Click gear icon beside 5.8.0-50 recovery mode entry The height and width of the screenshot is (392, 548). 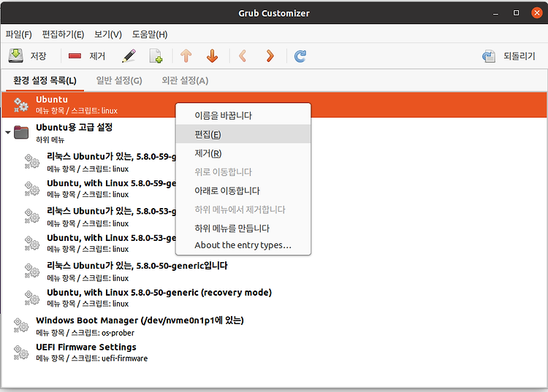click(32, 298)
